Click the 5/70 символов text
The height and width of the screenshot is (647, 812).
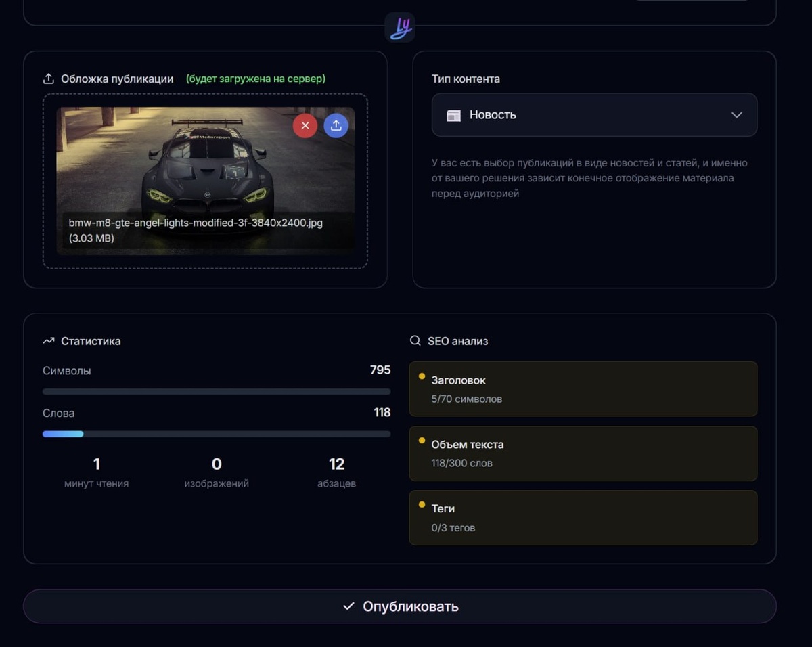click(x=467, y=399)
